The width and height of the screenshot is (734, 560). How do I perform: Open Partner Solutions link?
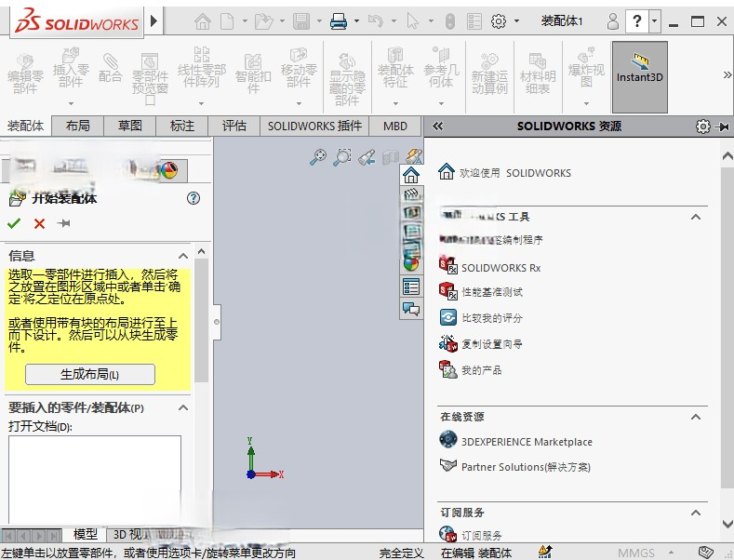point(515,467)
